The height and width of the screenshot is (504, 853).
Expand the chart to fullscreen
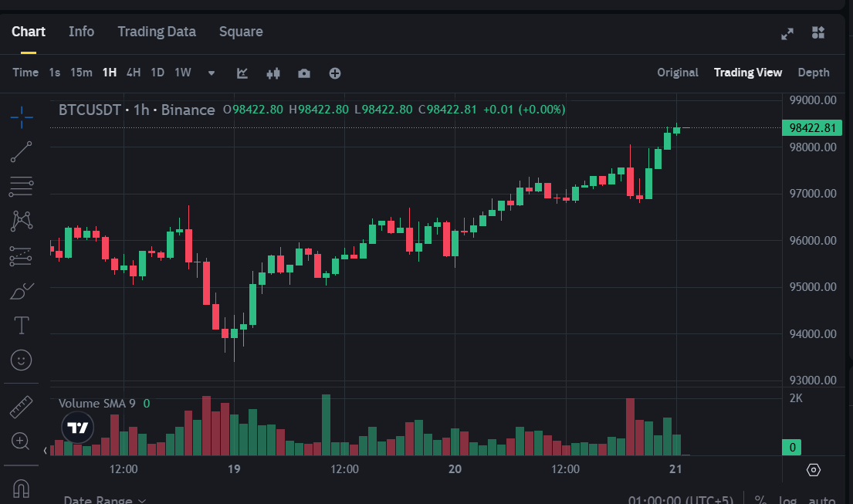pos(787,34)
